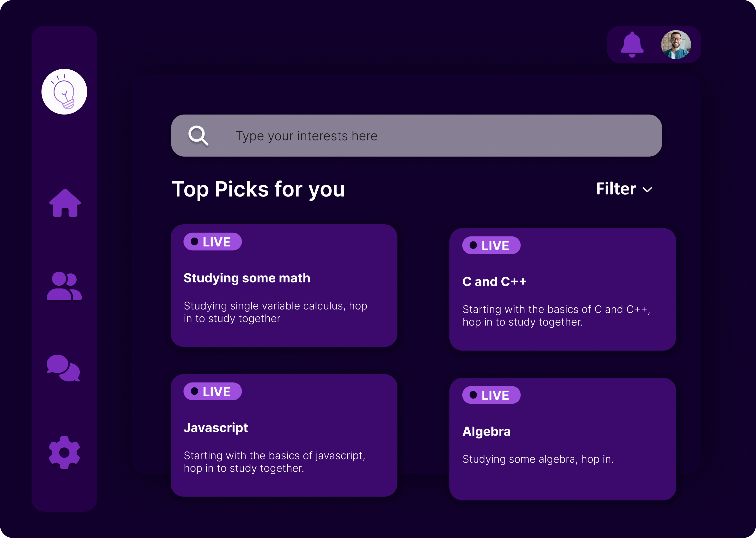Click LIVE badge on Studying some math
This screenshot has width=756, height=538.
click(x=213, y=242)
